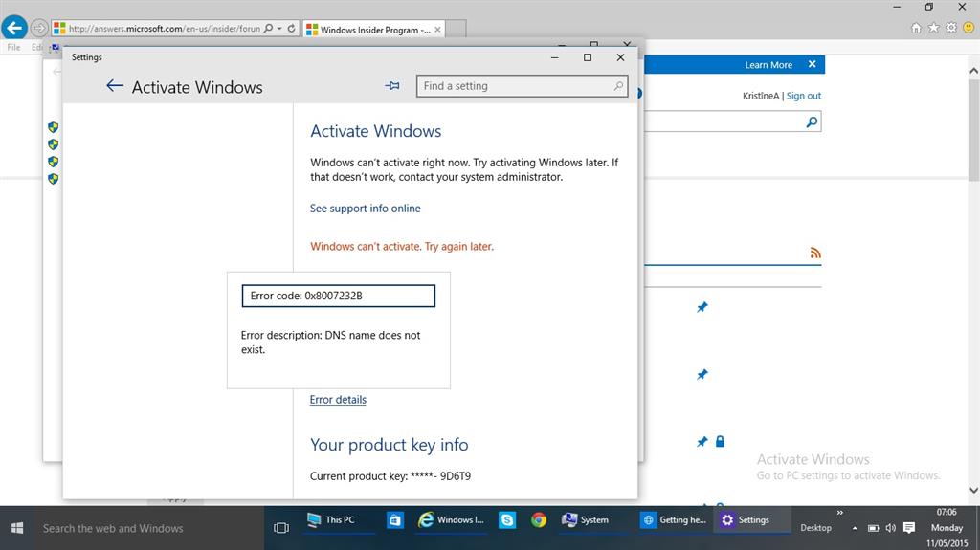Open Google Chrome from the taskbar
Image resolution: width=980 pixels, height=550 pixels.
[539, 520]
